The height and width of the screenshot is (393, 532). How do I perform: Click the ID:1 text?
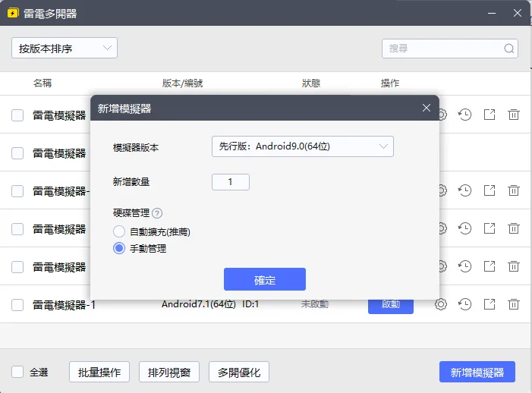(250, 304)
